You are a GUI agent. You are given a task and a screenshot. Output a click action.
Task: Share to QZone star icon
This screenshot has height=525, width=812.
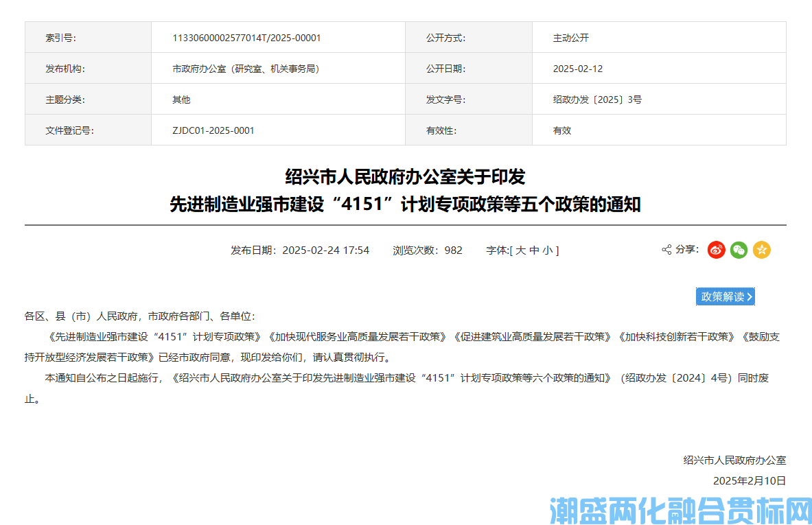(x=762, y=250)
